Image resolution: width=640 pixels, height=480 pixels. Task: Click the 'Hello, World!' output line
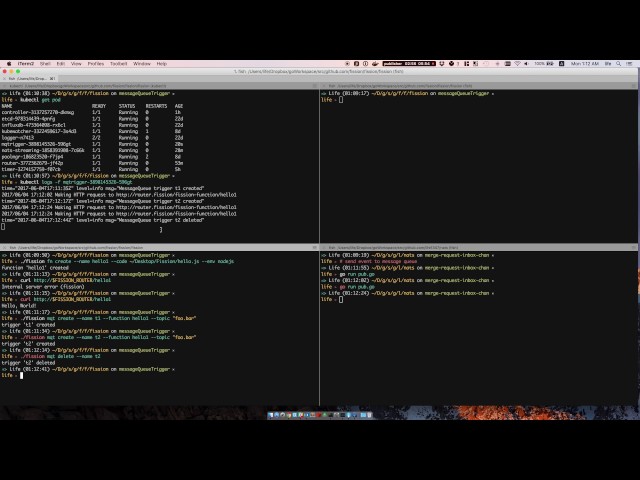pos(19,306)
